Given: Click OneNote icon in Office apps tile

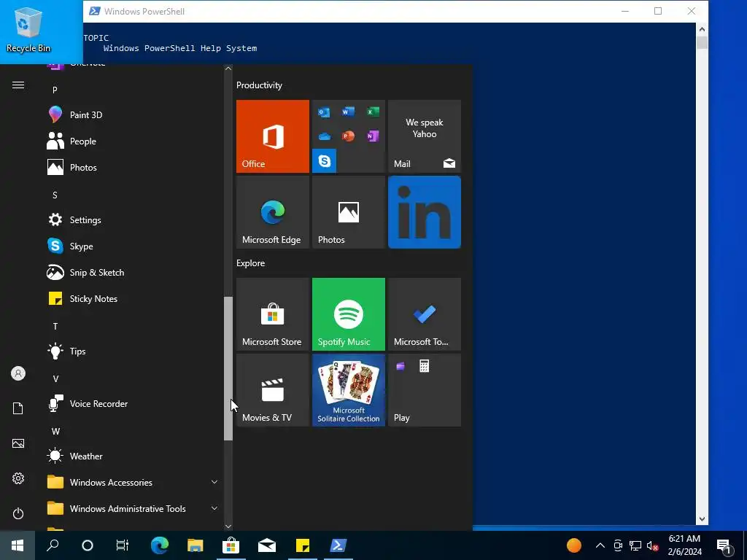Looking at the screenshot, I should point(373,136).
